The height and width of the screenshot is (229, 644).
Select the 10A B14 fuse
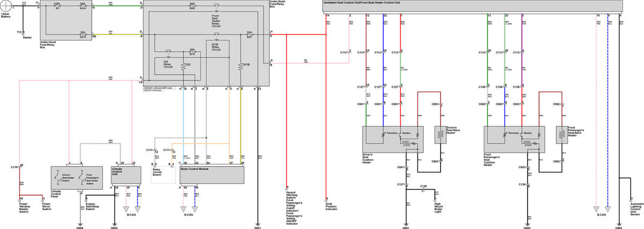(x=192, y=51)
